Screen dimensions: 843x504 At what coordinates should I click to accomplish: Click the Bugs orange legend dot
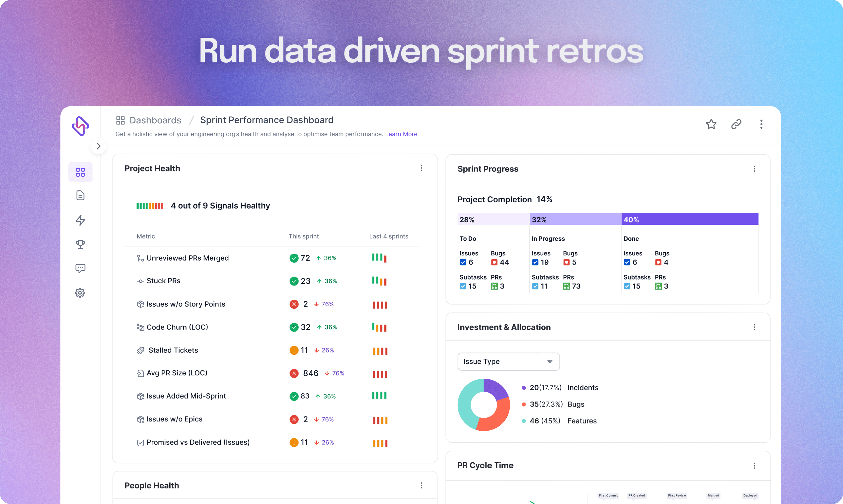524,405
